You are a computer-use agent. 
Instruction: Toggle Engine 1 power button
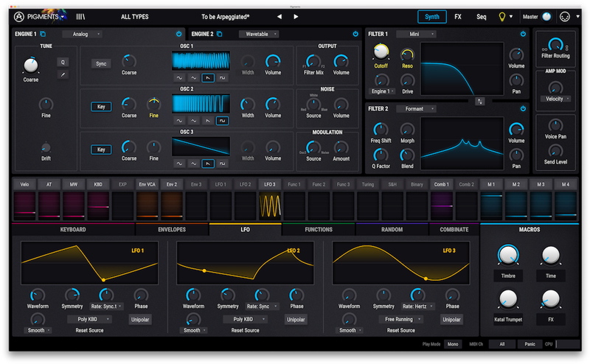pos(178,34)
